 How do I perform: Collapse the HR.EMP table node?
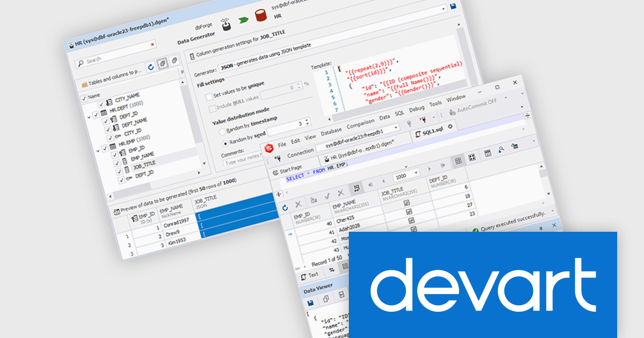tap(98, 150)
